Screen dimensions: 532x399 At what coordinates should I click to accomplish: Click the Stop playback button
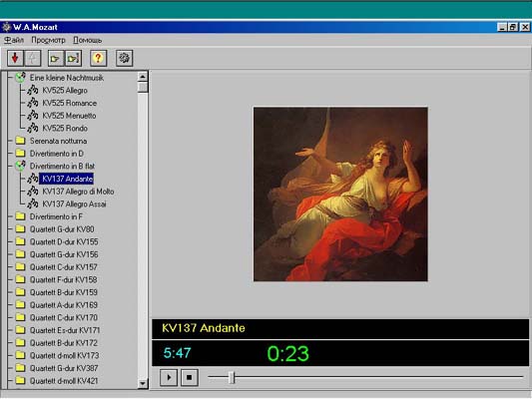click(189, 377)
